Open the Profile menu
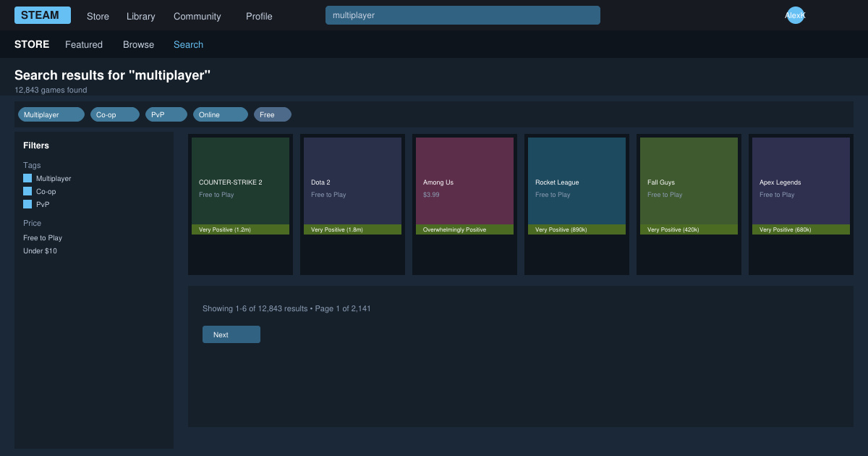 [259, 16]
